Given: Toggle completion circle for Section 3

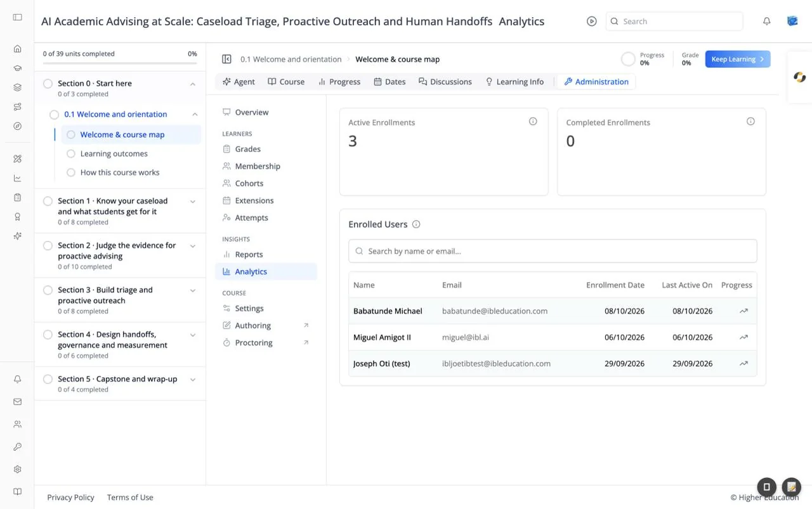Looking at the screenshot, I should pyautogui.click(x=48, y=290).
